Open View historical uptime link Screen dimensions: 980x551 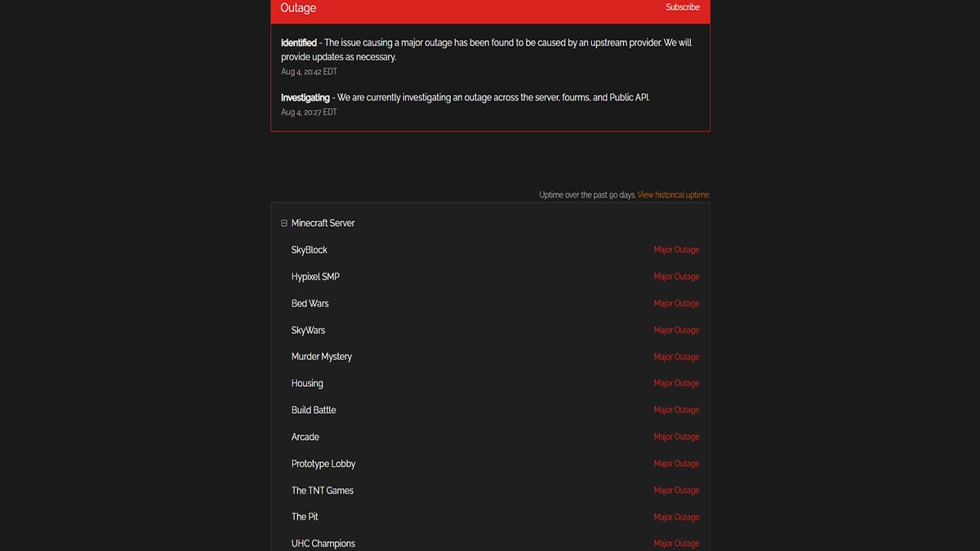[673, 194]
